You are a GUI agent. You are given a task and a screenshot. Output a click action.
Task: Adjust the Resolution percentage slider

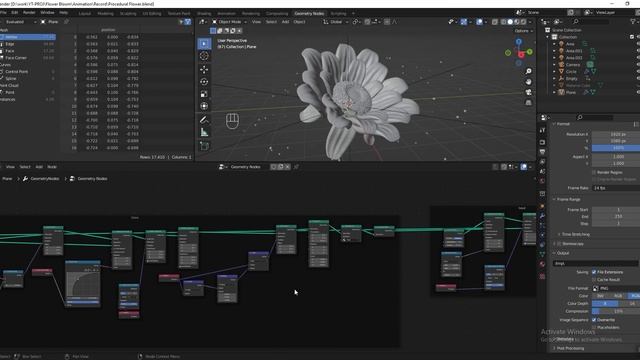(x=616, y=148)
